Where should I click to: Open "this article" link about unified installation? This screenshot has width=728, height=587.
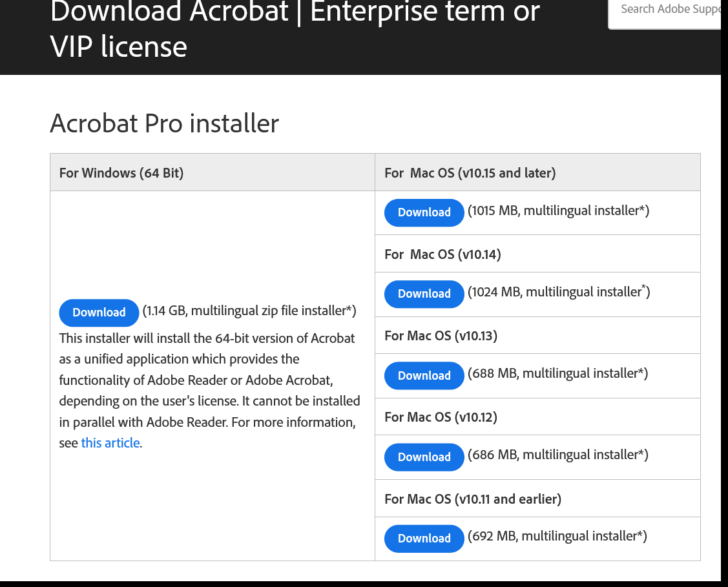(x=110, y=442)
